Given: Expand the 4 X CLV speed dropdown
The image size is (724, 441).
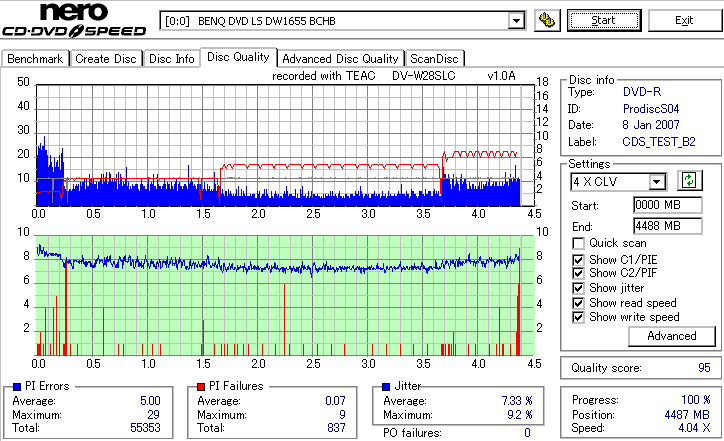Looking at the screenshot, I should [656, 182].
